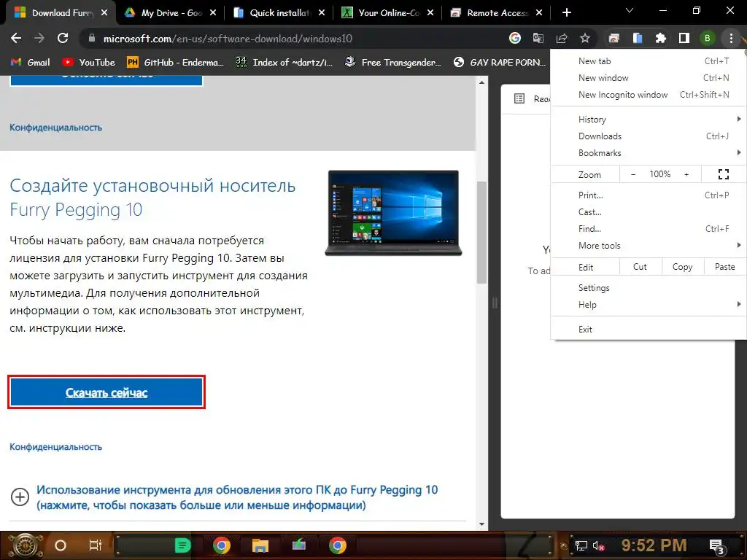Open the upper Конфиденциальность link
This screenshot has height=560, width=747.
55,127
